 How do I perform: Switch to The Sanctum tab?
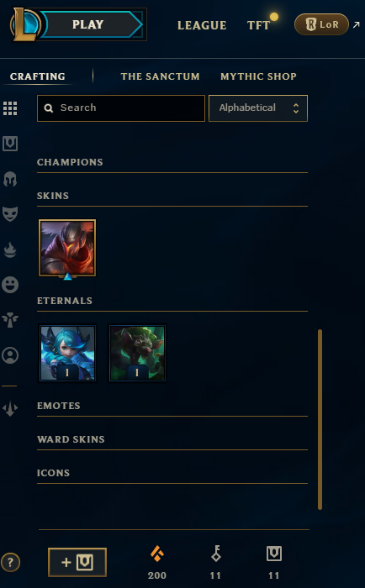160,76
